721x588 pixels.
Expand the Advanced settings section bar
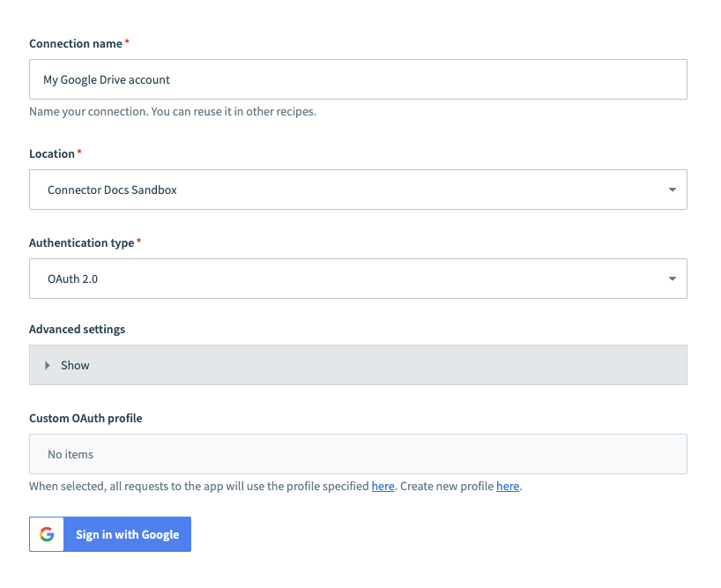(358, 365)
